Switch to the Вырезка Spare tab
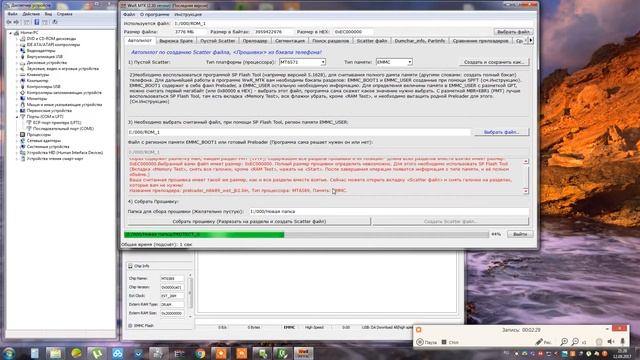The width and height of the screenshot is (640, 360). click(x=176, y=41)
